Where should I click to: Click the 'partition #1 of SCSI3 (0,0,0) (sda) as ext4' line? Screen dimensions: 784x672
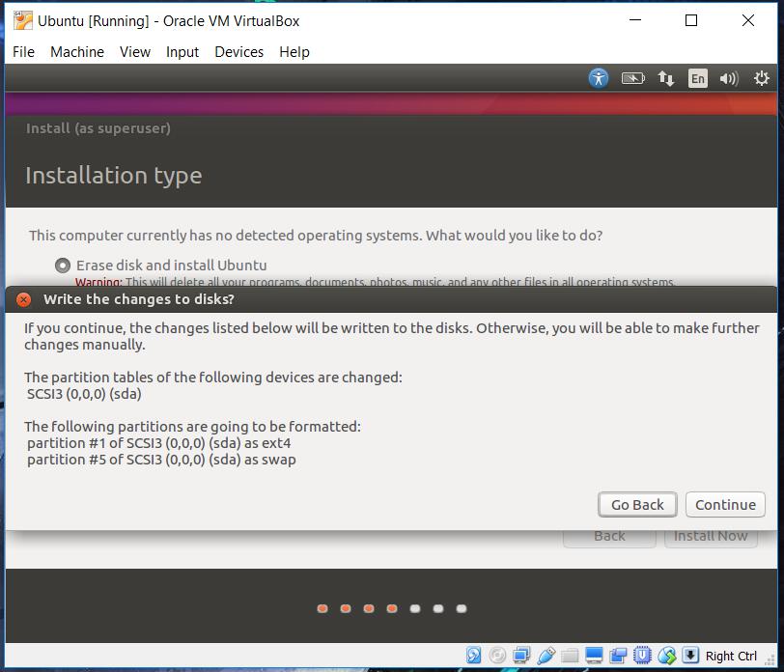pyautogui.click(x=159, y=443)
